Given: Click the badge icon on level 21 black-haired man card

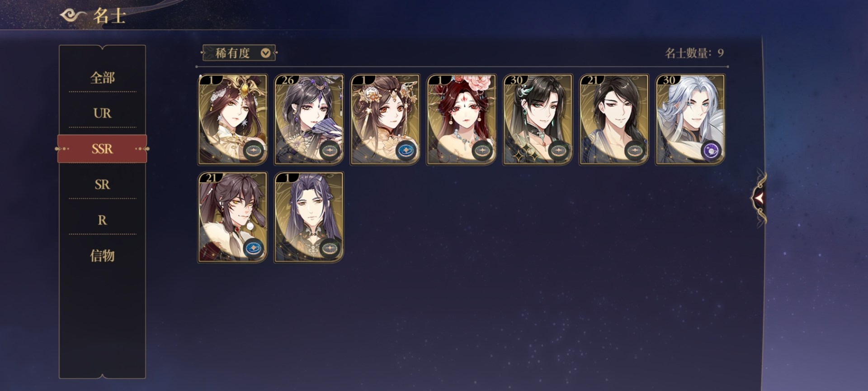Looking at the screenshot, I should click(x=635, y=151).
